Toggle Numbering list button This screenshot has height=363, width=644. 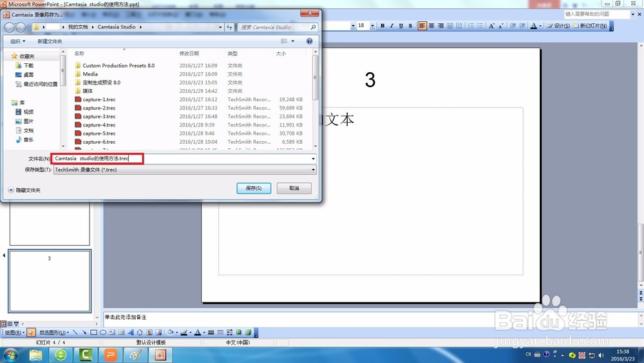471,26
